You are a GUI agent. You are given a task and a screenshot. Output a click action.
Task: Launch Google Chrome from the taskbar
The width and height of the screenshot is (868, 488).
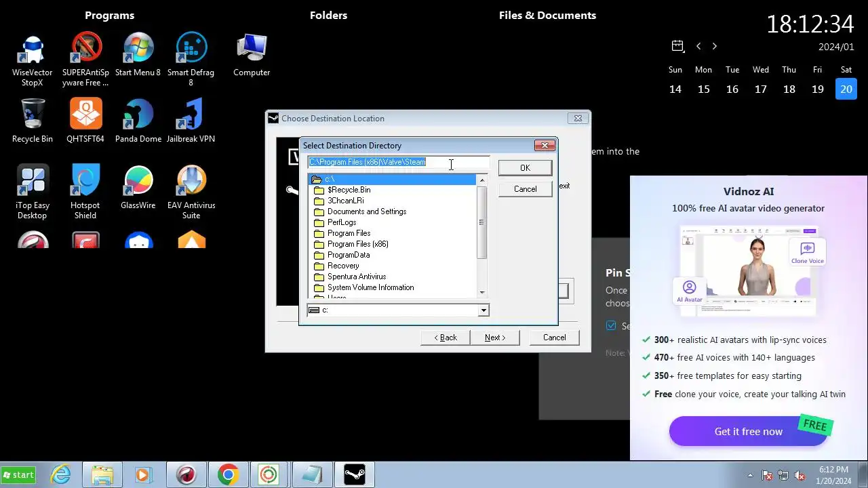coord(228,475)
